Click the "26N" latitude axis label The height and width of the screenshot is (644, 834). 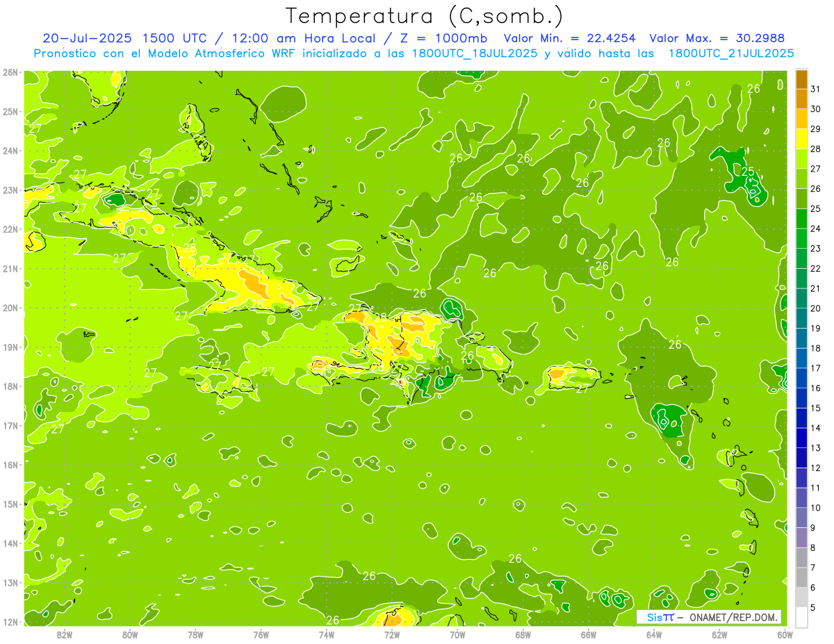[x=10, y=72]
